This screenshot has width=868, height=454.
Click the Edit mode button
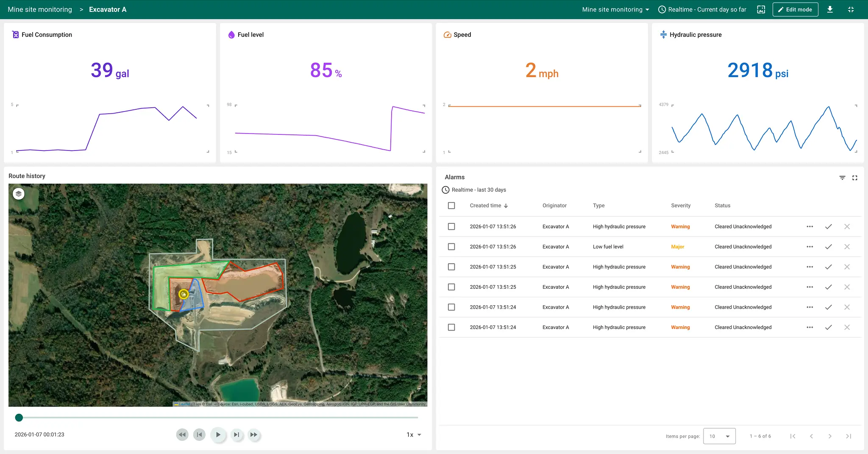coord(795,9)
